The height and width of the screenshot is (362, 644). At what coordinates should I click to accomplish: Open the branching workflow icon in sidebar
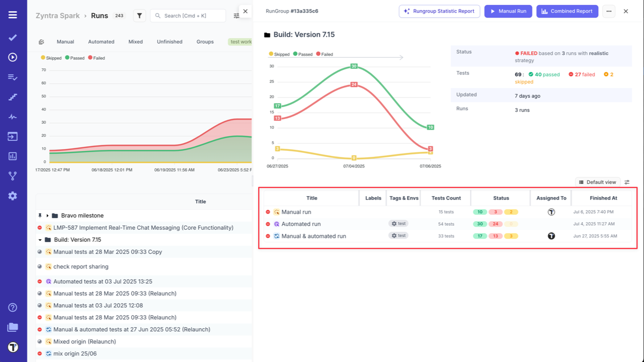point(13,175)
